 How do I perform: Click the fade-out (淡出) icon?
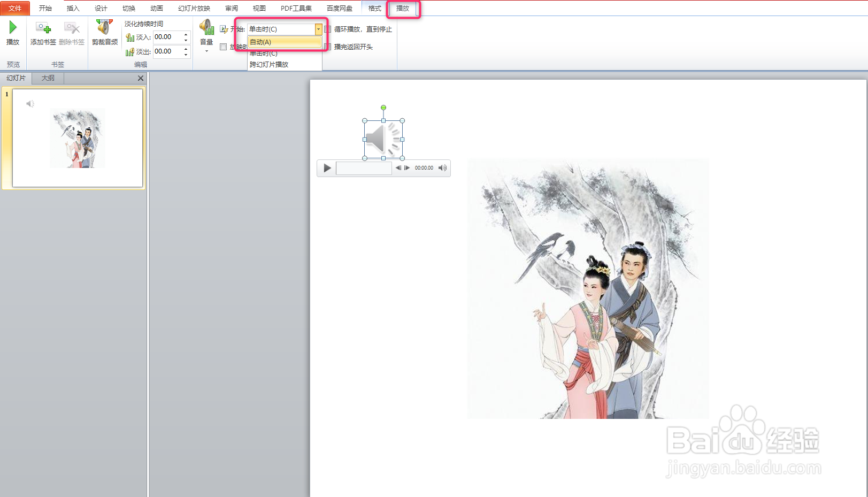point(130,51)
